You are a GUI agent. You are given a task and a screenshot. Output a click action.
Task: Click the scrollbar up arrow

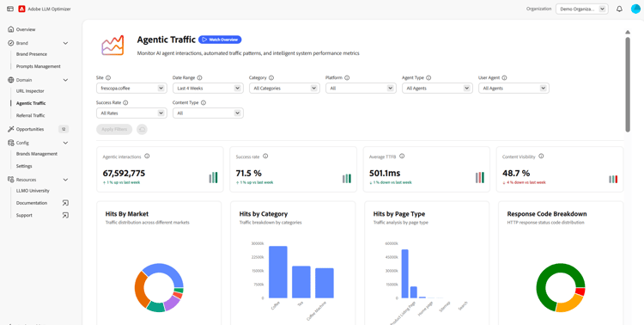(x=628, y=32)
